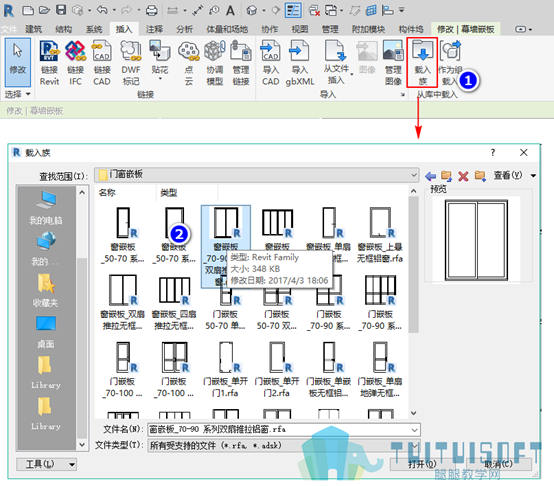Click the Coordination Model (协调模型) icon
The height and width of the screenshot is (486, 554).
214,63
